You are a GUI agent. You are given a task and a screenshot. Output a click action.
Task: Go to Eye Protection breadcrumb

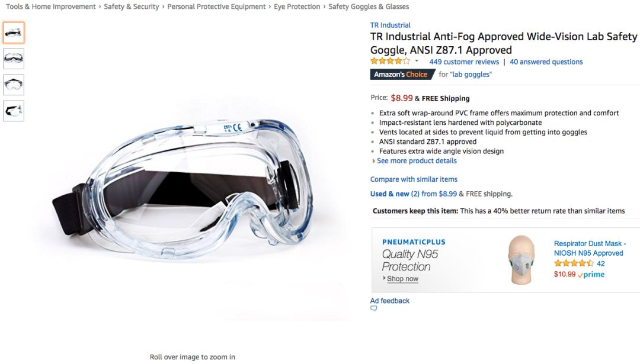[x=297, y=7]
